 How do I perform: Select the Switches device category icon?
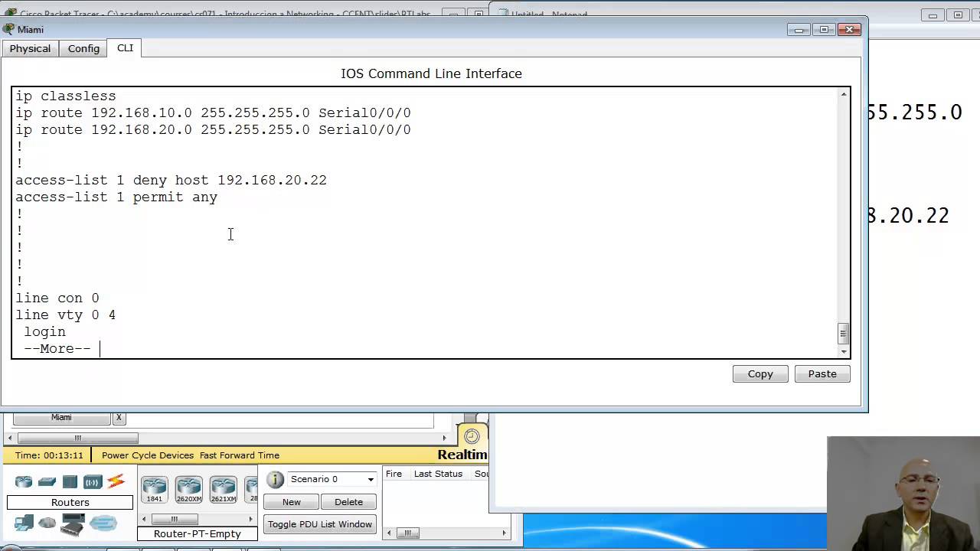coord(47,481)
